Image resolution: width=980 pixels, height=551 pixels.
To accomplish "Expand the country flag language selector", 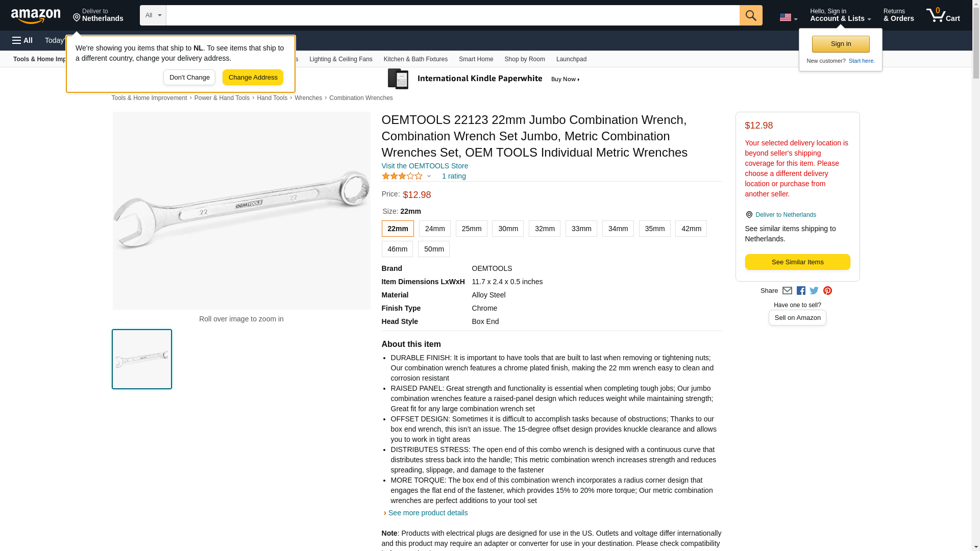I will (x=788, y=17).
